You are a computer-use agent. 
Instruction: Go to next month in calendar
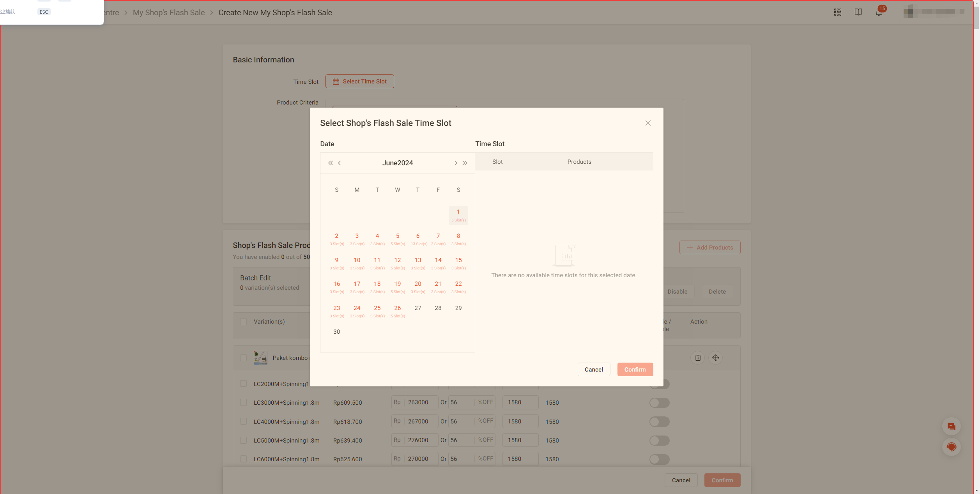point(455,163)
